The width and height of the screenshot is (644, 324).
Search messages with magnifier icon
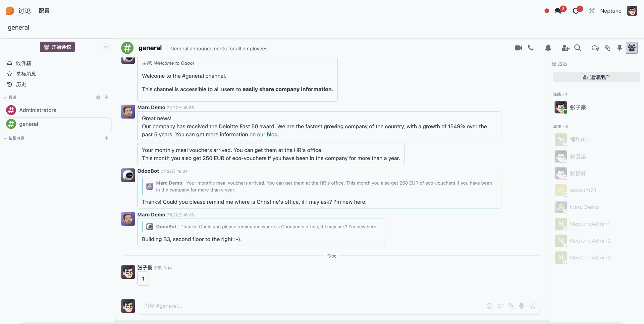(x=578, y=48)
